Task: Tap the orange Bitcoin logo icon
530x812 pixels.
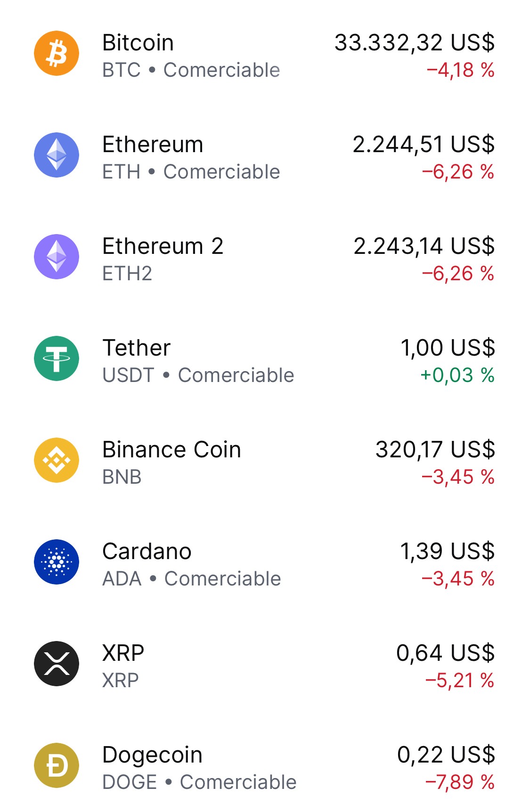Action: [57, 53]
